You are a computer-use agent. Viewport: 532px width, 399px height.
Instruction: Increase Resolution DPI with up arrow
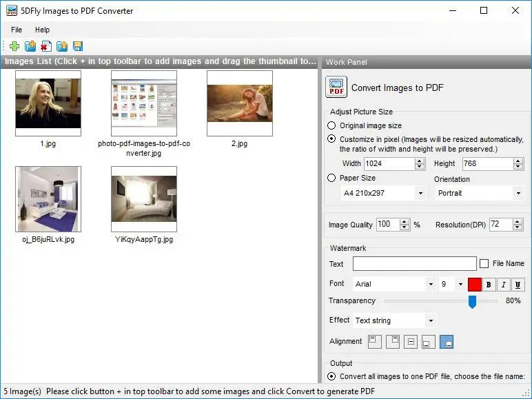click(x=518, y=222)
